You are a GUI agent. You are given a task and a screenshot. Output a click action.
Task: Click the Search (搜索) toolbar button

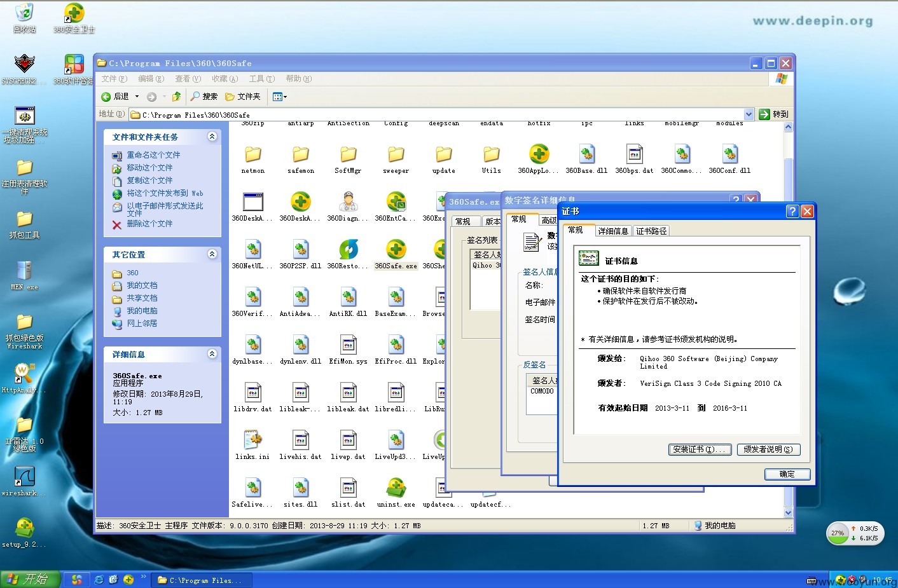(204, 97)
